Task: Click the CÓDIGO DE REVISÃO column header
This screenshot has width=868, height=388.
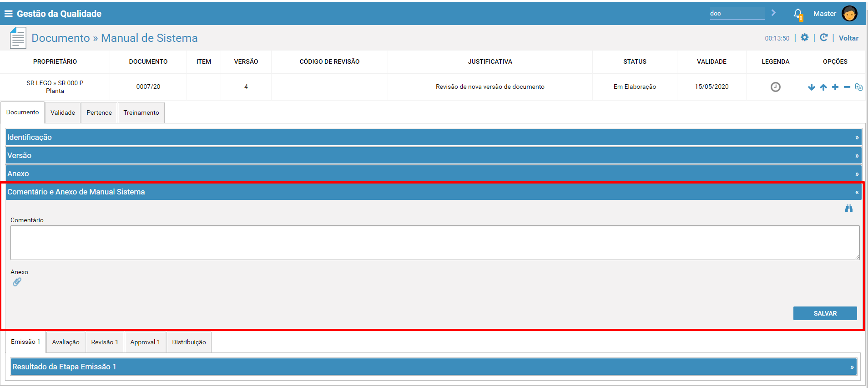Action: tap(329, 61)
